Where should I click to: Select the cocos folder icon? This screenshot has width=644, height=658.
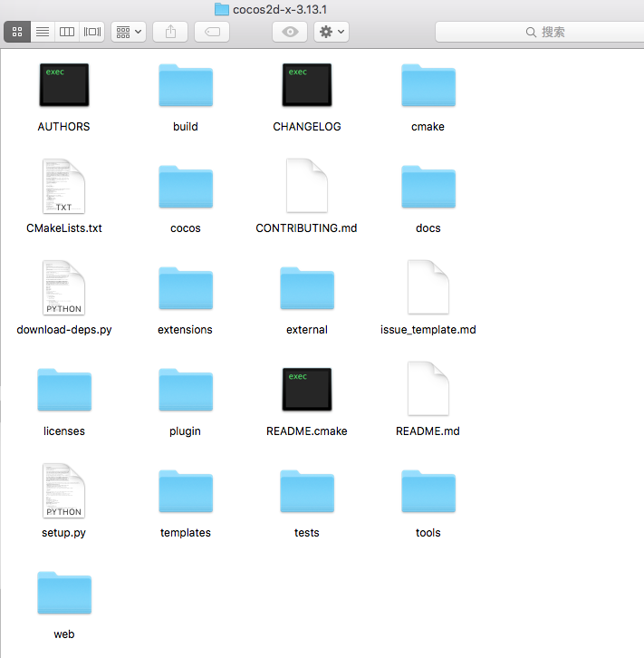pyautogui.click(x=186, y=187)
